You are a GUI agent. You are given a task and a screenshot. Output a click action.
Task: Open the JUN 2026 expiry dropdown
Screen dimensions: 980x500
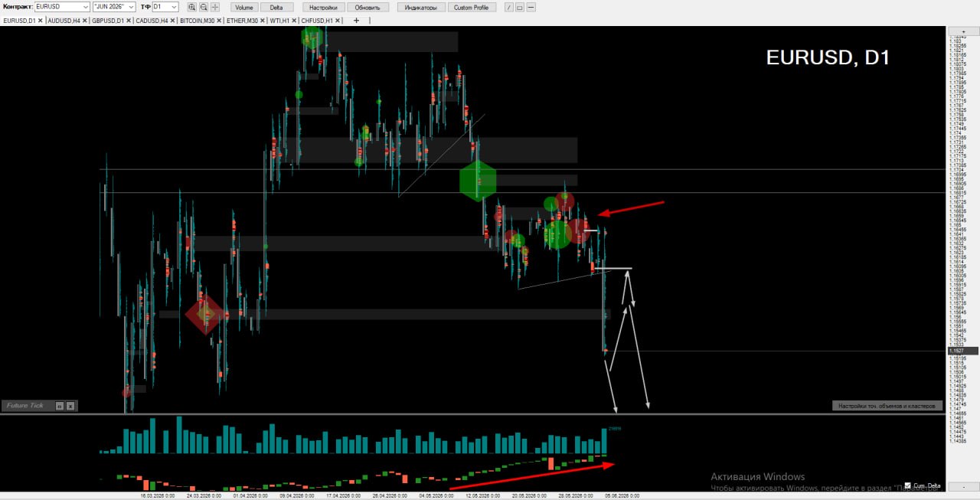[x=113, y=7]
